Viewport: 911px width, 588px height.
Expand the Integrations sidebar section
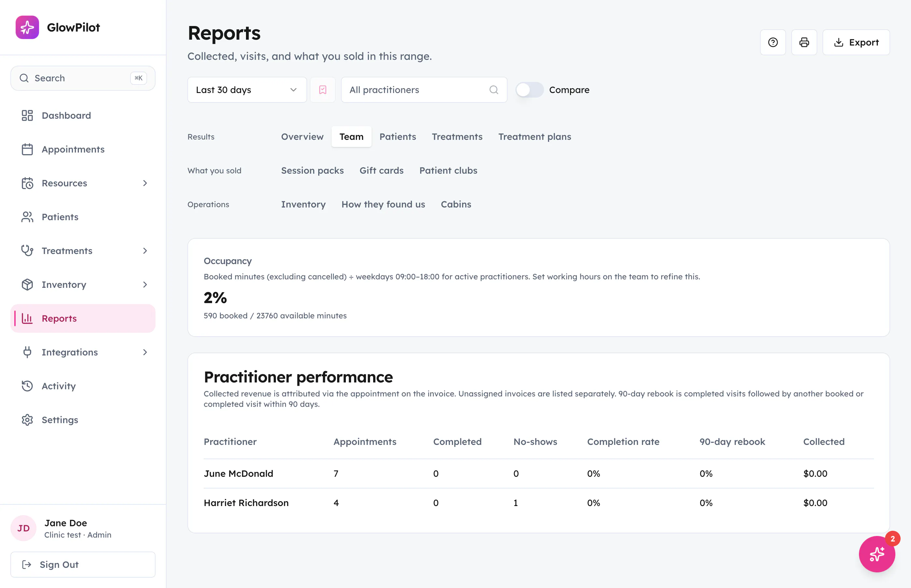point(83,352)
